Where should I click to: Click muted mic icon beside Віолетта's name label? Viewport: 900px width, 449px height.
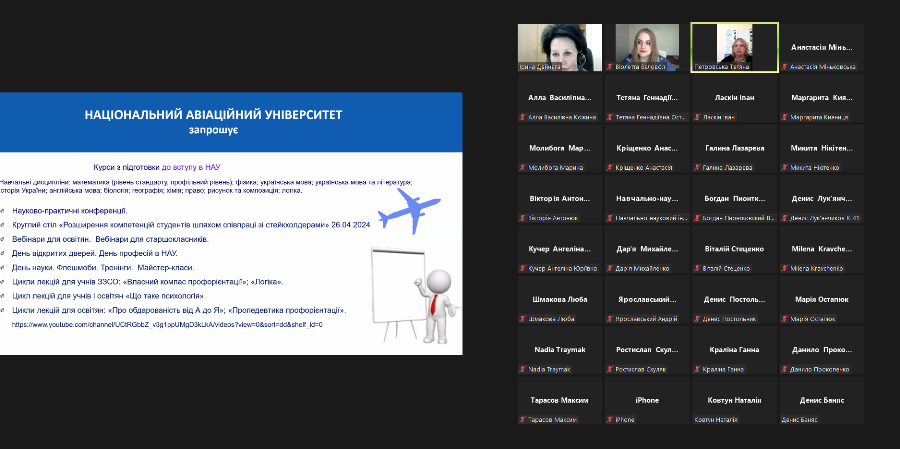pos(611,67)
